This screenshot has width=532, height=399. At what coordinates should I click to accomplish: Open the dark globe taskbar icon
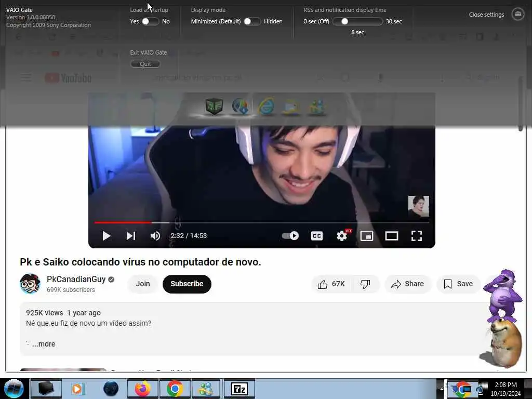(111, 389)
